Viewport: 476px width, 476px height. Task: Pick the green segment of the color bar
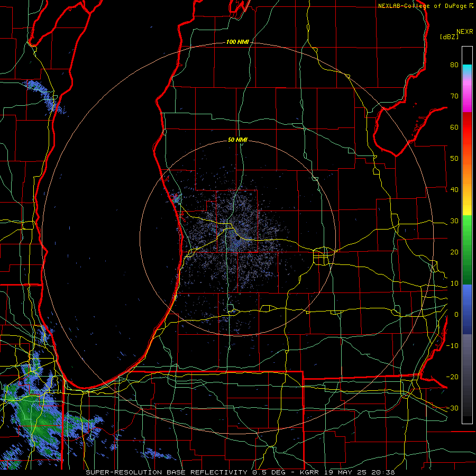tap(467, 249)
